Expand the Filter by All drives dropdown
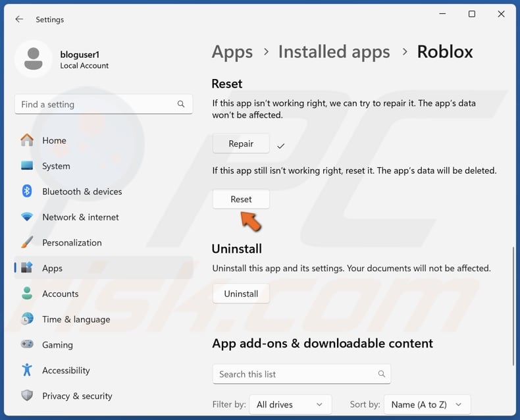The height and width of the screenshot is (420, 520). click(x=290, y=404)
